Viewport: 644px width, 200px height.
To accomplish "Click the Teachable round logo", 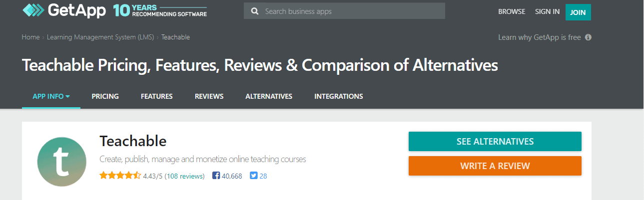I will pos(62,162).
